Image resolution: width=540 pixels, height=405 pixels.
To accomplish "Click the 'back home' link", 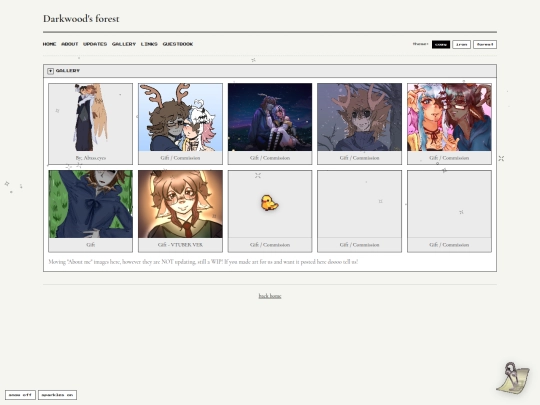I will point(270,296).
